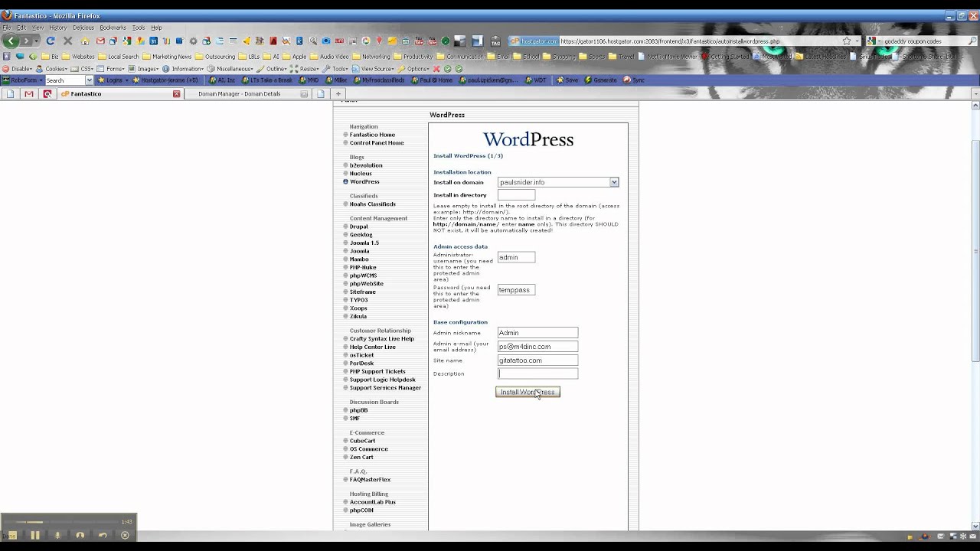The image size is (980, 551).
Task: Click the Install in directory field
Action: 516,195
